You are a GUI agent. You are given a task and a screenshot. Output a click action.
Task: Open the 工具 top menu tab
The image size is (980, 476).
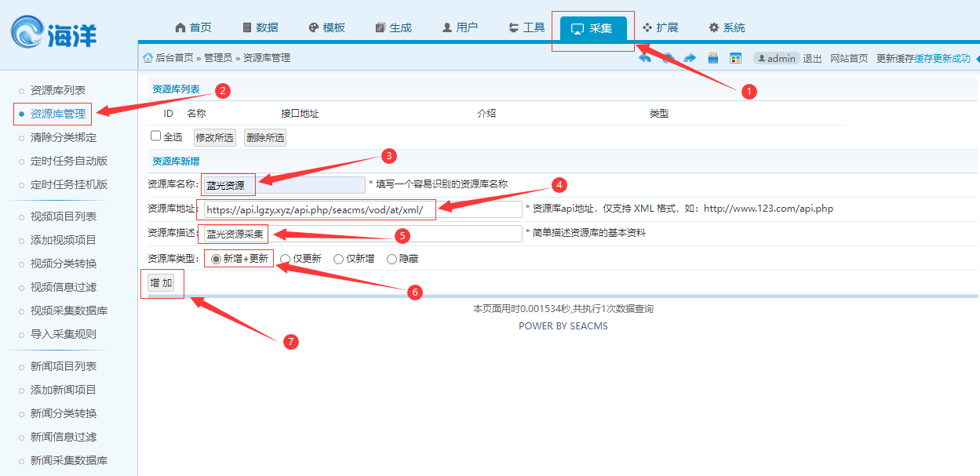(x=526, y=28)
